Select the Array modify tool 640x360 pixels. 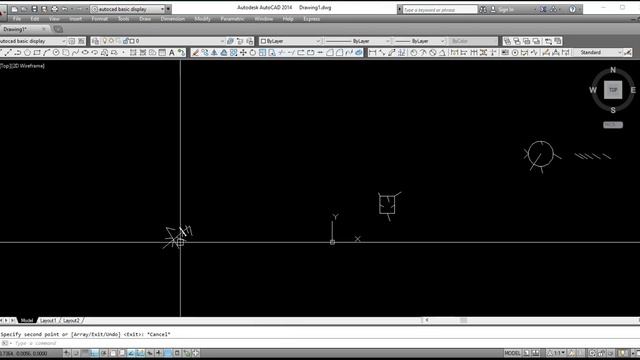tap(233, 53)
